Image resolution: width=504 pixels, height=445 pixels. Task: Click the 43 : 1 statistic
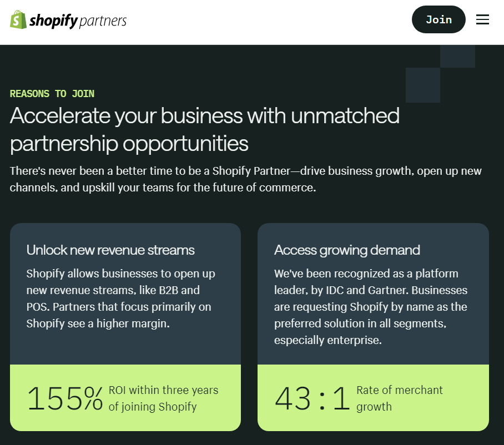[x=313, y=398]
